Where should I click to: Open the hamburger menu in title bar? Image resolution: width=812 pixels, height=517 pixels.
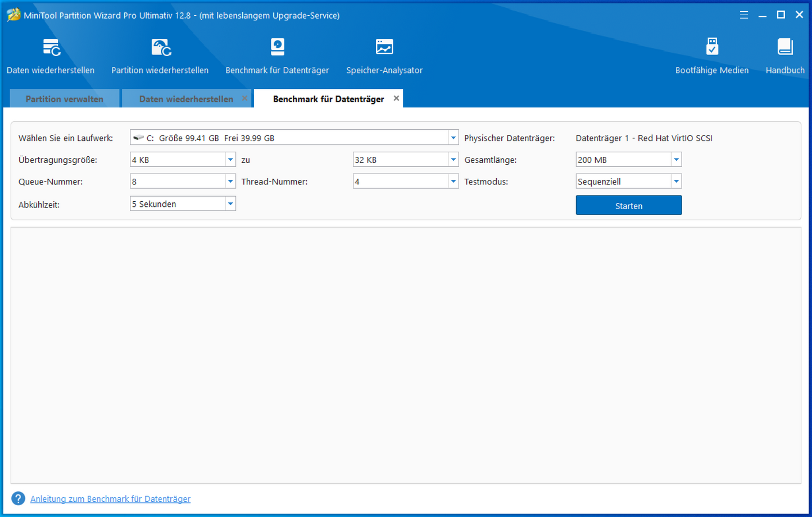[744, 15]
